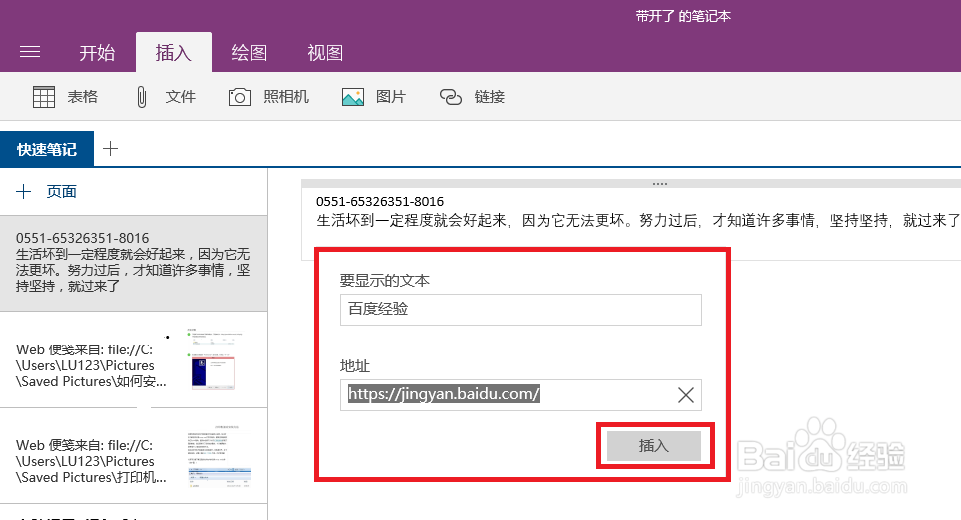Click the paperclip file attachment icon

tap(142, 97)
